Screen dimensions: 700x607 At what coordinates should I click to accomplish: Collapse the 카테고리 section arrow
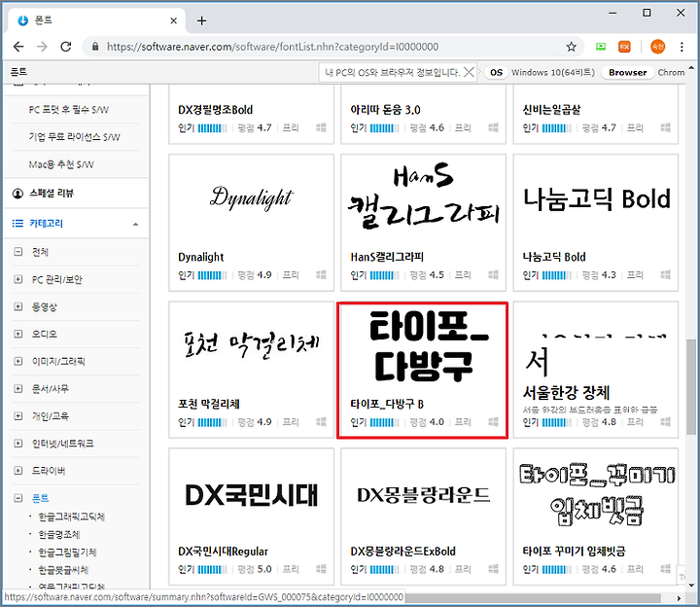136,224
